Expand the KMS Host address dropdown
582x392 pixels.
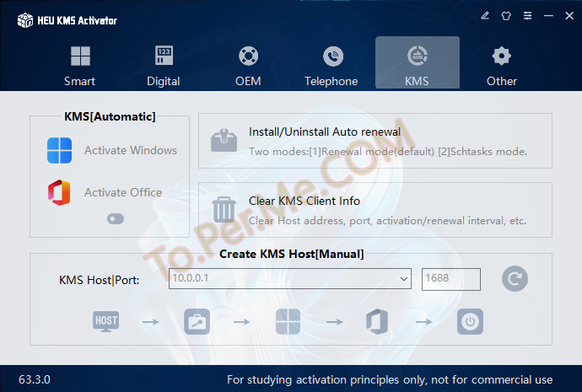[x=403, y=278]
